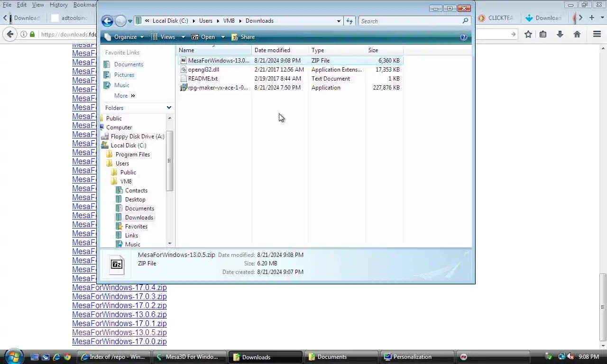Image resolution: width=607 pixels, height=364 pixels.
Task: Sort files by Size column
Action: click(x=385, y=50)
